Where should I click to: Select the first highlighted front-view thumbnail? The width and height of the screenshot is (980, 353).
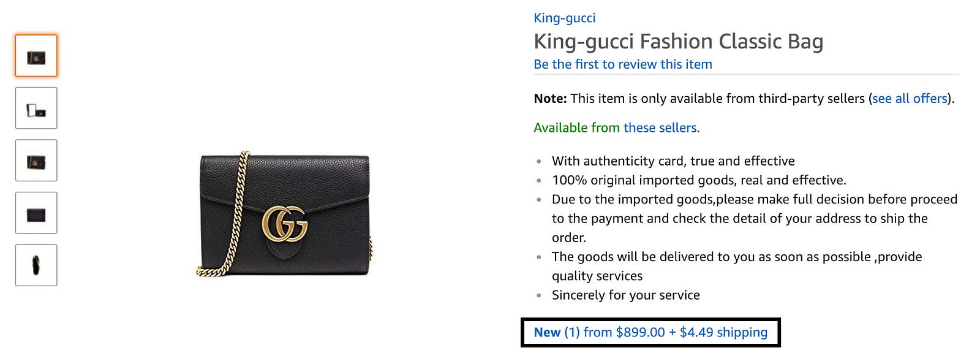coord(36,56)
